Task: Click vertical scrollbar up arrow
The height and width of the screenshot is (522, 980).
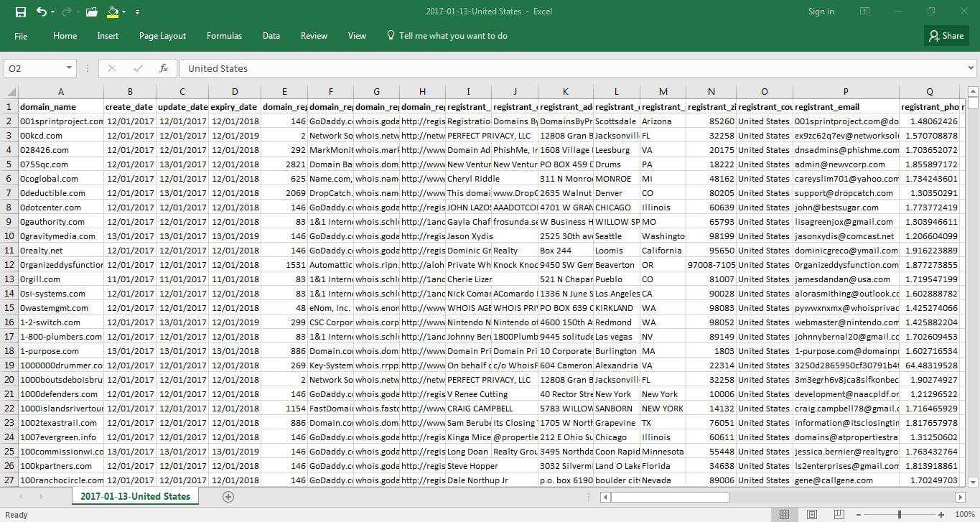Action: (973, 91)
